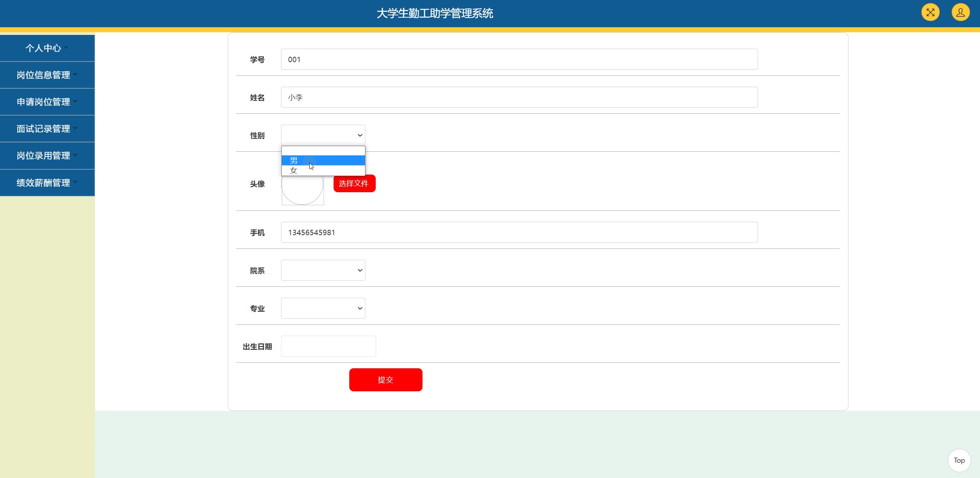980x478 pixels.
Task: Click the Top scroll button
Action: (x=959, y=460)
